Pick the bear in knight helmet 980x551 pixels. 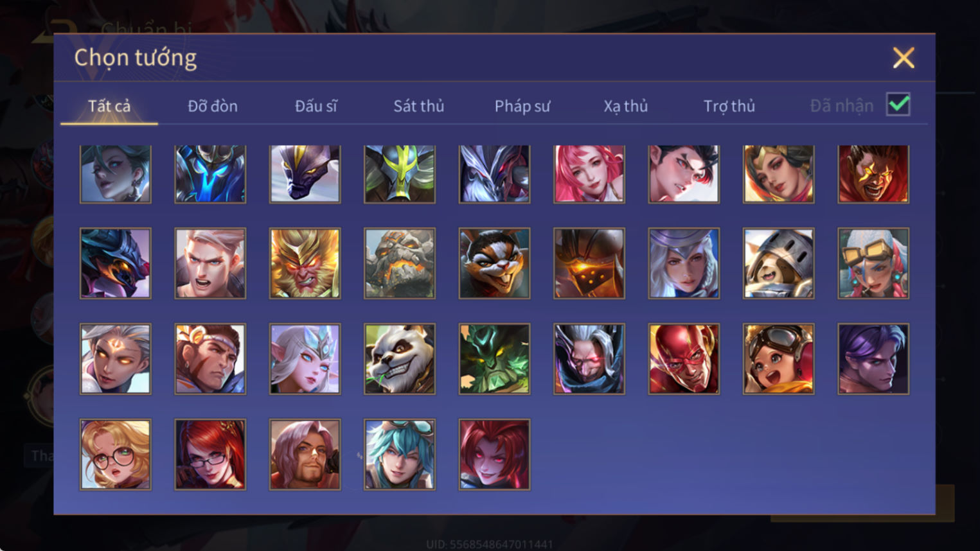pos(779,263)
